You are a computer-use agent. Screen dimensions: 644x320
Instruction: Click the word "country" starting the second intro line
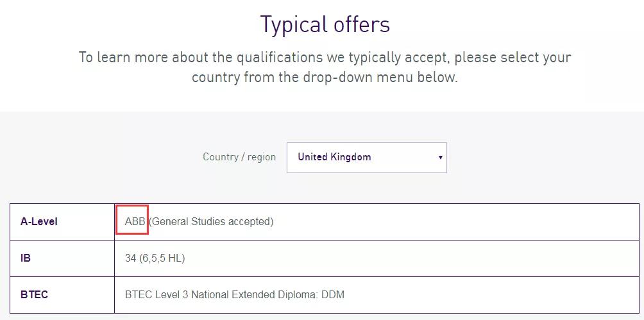216,78
